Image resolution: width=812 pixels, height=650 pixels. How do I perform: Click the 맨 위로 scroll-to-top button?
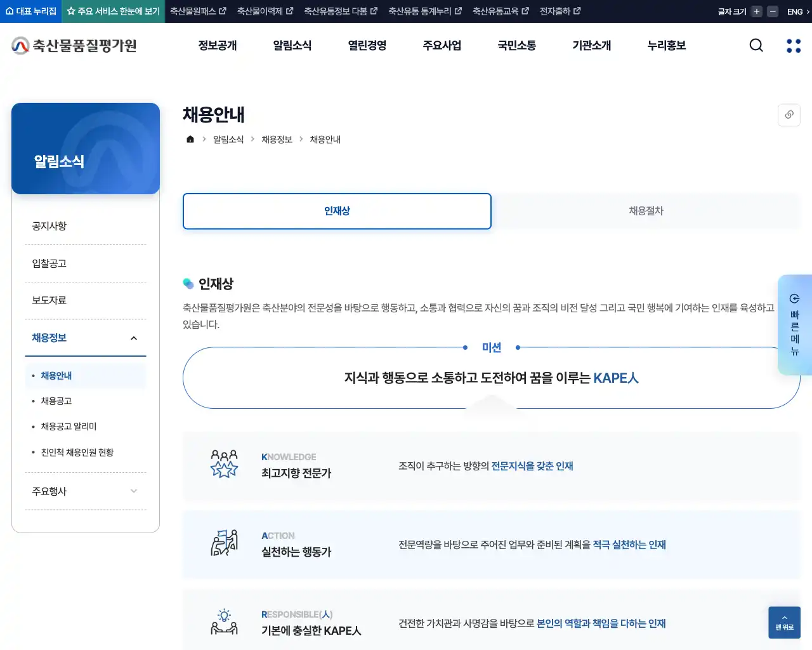[x=784, y=623]
